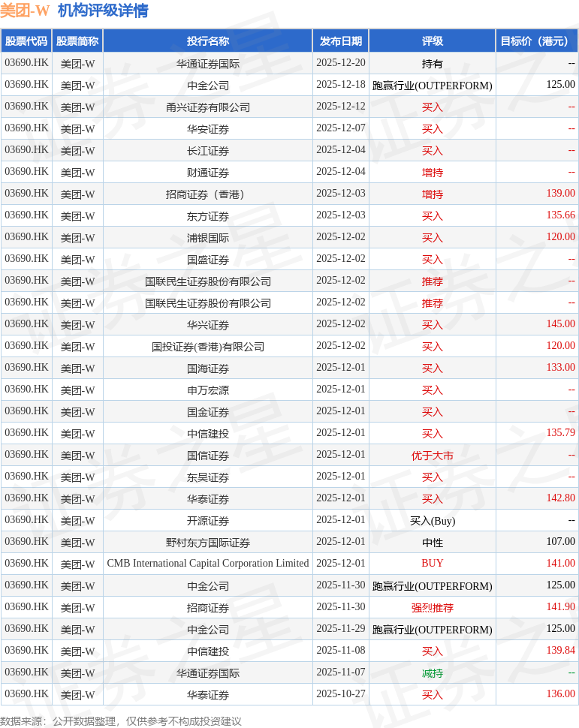The image size is (579, 728).
Task: Click the 强烈推荐 rating cell
Action: (432, 608)
